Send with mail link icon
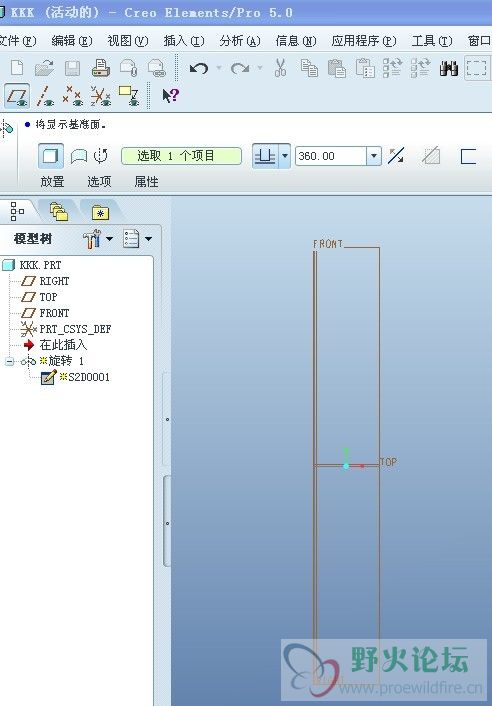Screen dimensions: 492x706 pyautogui.click(x=157, y=68)
